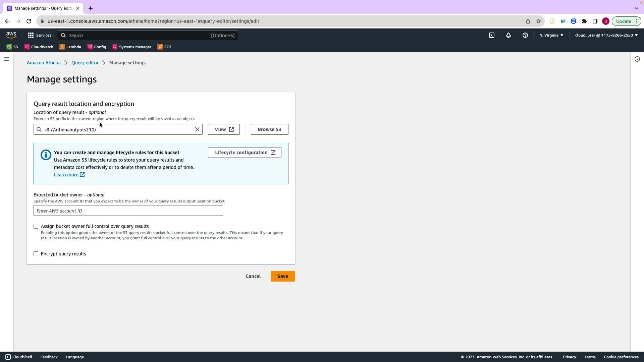Focus the Enter AWS account ID field
Image resolution: width=644 pixels, height=362 pixels.
tap(128, 211)
